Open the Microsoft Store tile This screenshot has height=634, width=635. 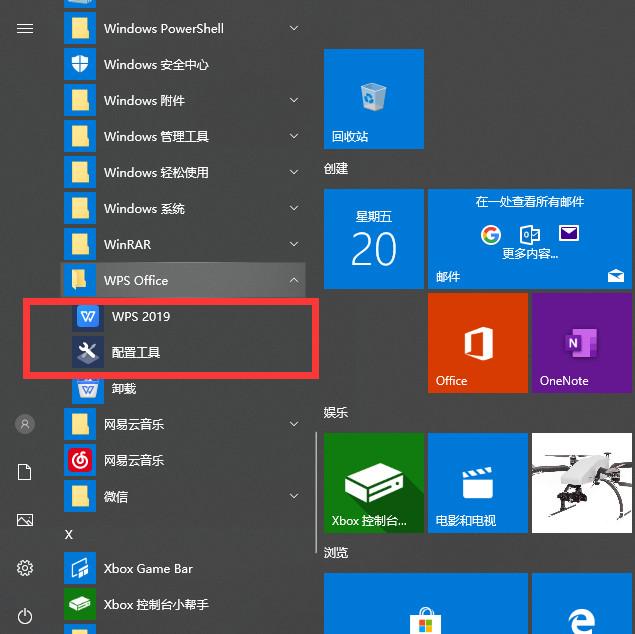426,603
